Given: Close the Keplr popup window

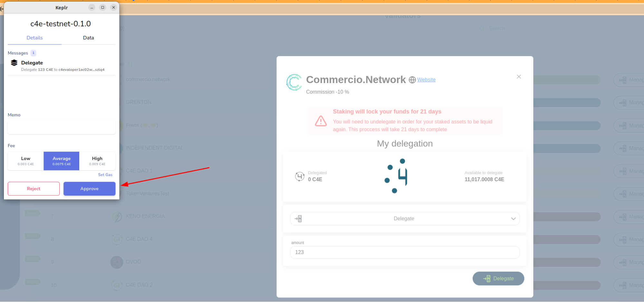Looking at the screenshot, I should (x=113, y=7).
